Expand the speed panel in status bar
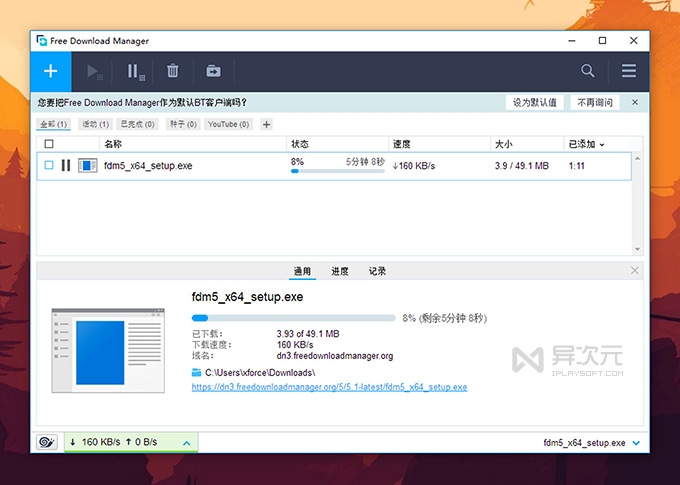The height and width of the screenshot is (485, 680). 186,442
